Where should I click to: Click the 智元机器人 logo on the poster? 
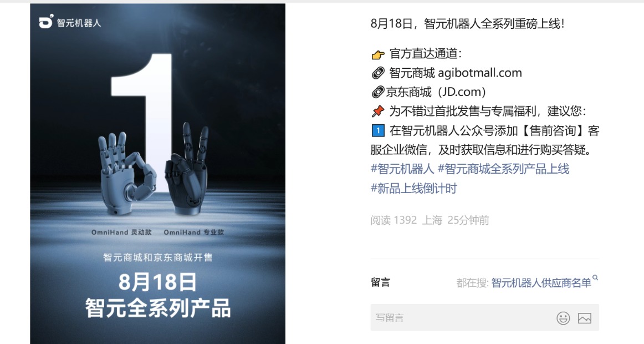pyautogui.click(x=70, y=22)
